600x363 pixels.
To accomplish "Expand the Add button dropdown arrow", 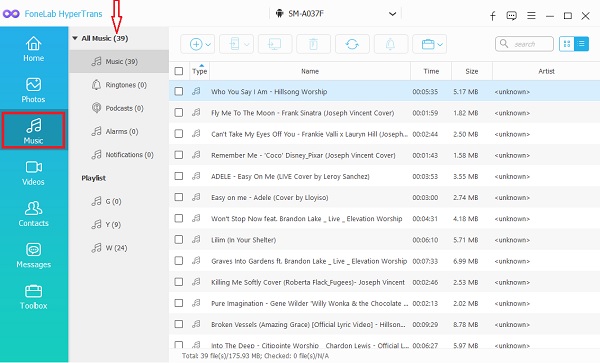I will 208,45.
